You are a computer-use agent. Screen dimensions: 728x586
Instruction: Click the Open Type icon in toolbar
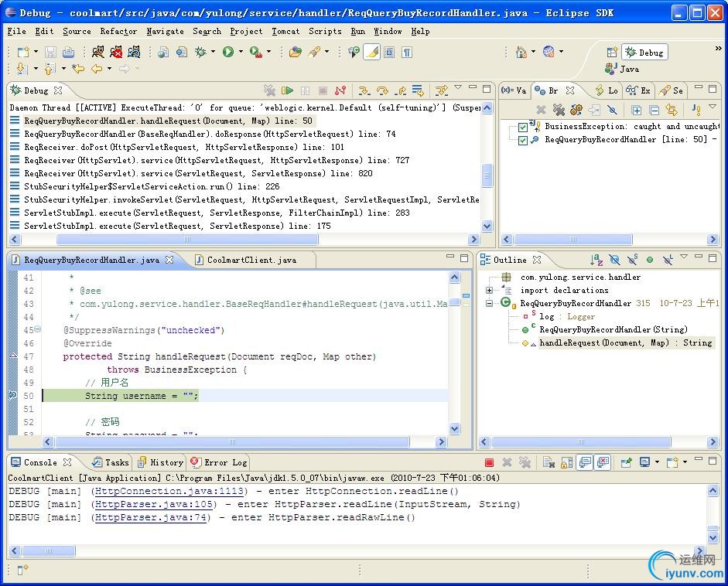296,52
